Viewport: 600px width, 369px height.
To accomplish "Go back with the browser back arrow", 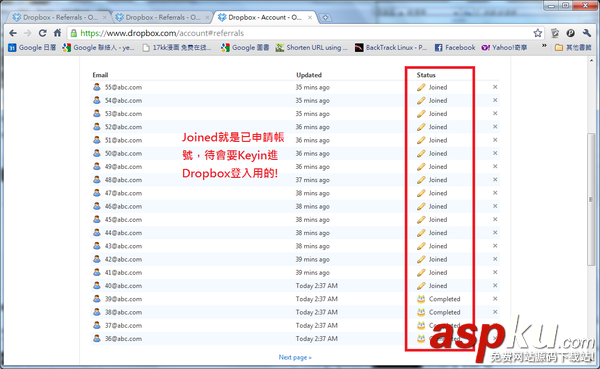I will pyautogui.click(x=13, y=33).
